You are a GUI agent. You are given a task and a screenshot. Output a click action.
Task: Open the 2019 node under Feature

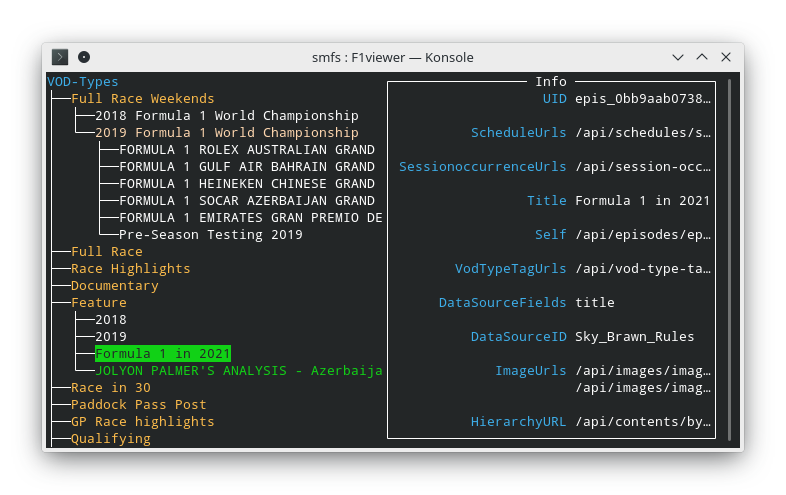coord(111,337)
